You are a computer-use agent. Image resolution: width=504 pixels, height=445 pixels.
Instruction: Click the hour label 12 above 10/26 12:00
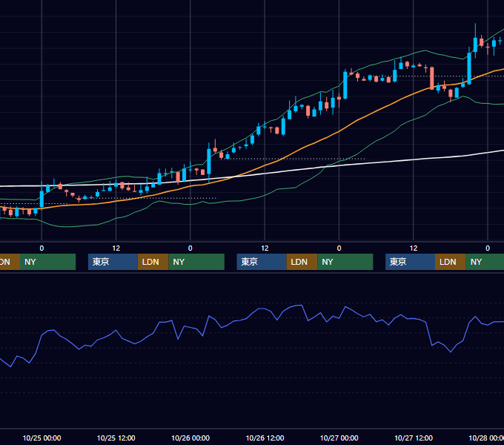265,248
